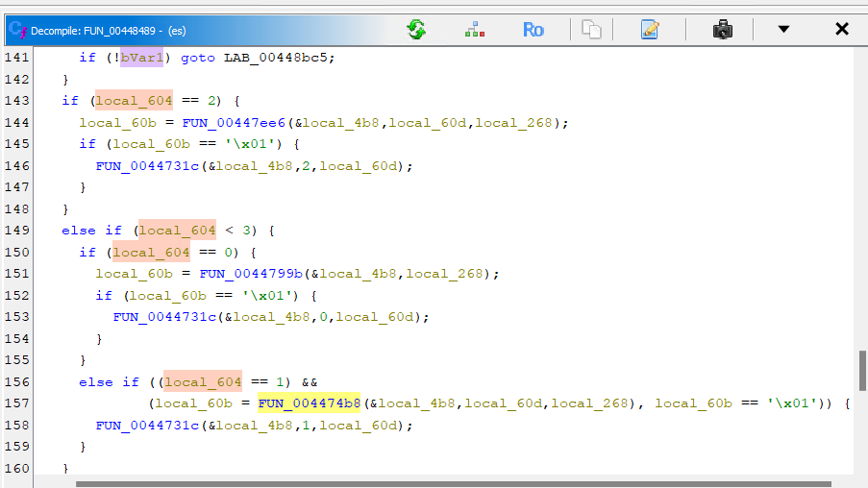
Task: Click '\x01' literal on line 157
Action: click(x=792, y=403)
